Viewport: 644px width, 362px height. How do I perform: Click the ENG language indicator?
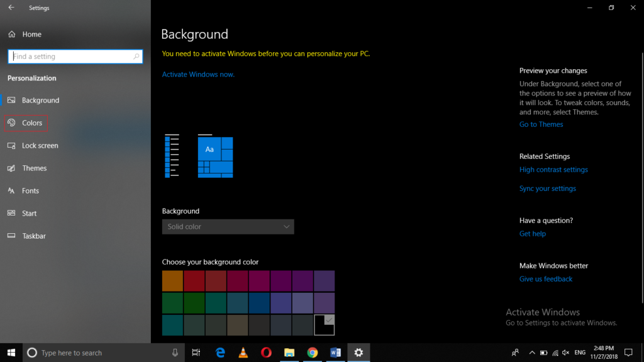pos(579,353)
